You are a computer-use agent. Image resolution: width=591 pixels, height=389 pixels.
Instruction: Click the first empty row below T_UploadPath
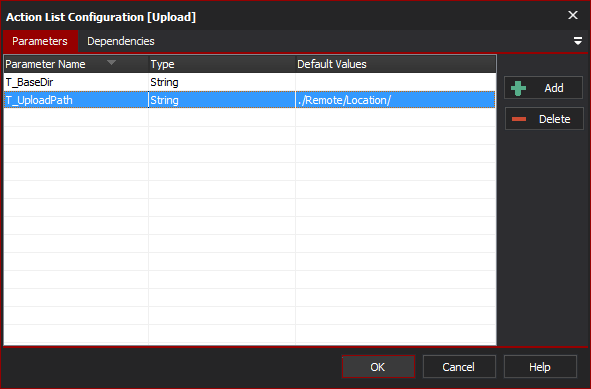(250, 118)
